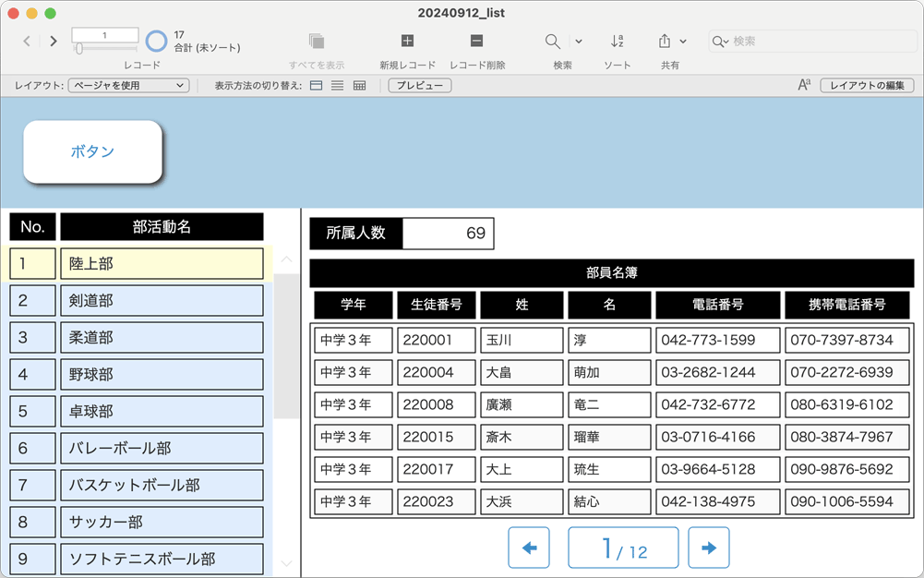Click the 部員名簿 title bar
Viewport: 924px width, 578px height.
[x=612, y=272]
